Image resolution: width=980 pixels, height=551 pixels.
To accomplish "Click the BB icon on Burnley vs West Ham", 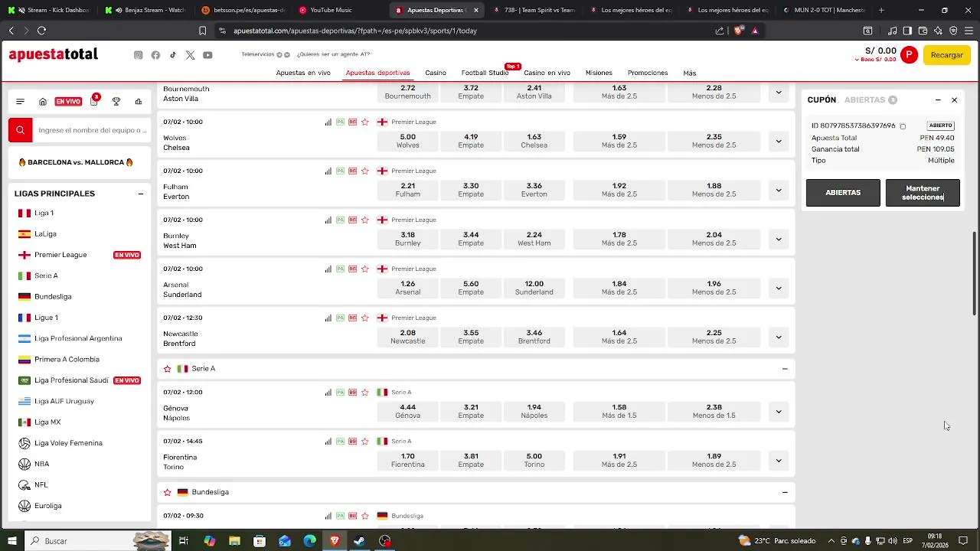I will click(x=352, y=220).
